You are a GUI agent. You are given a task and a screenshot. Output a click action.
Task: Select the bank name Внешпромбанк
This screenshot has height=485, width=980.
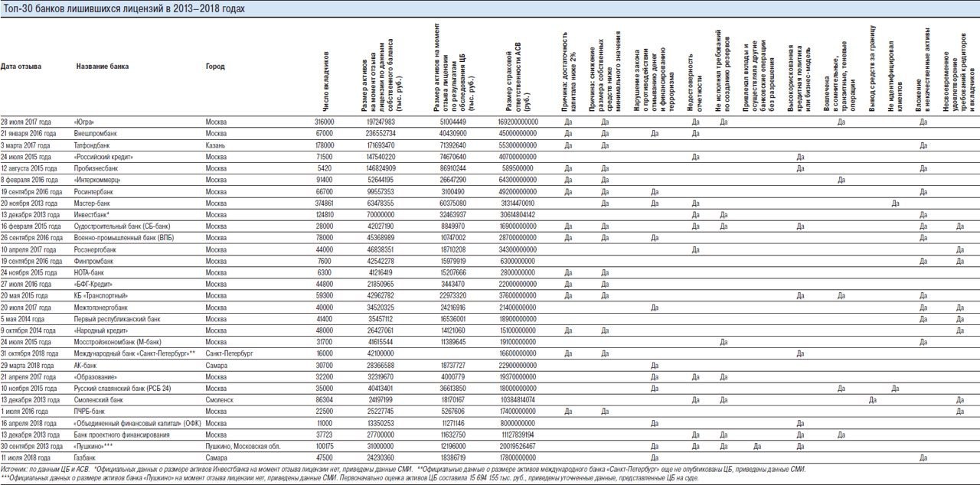pyautogui.click(x=96, y=133)
